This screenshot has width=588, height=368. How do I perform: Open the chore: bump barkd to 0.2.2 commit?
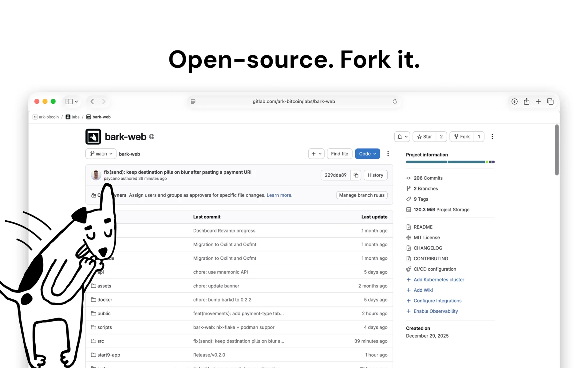point(222,300)
